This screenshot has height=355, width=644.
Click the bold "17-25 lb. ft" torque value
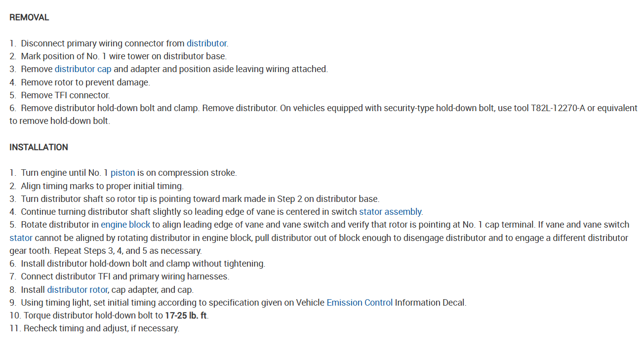click(x=186, y=315)
